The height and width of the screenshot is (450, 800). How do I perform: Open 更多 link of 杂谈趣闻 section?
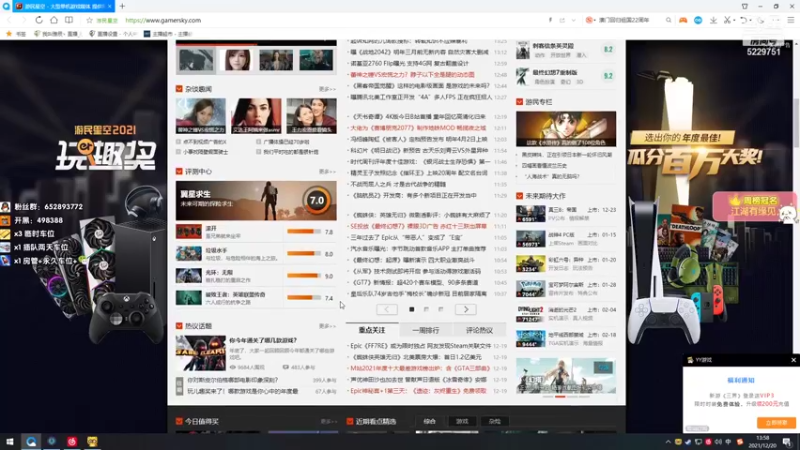(327, 89)
